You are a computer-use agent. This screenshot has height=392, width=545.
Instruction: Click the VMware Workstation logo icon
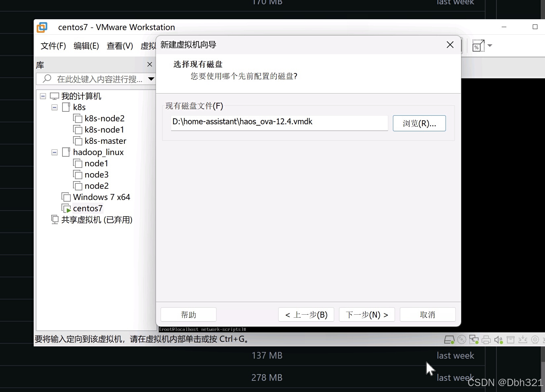click(x=42, y=27)
